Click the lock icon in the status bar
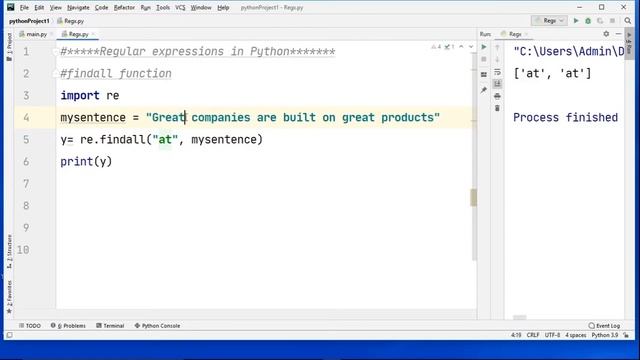640x360 pixels. [626, 335]
